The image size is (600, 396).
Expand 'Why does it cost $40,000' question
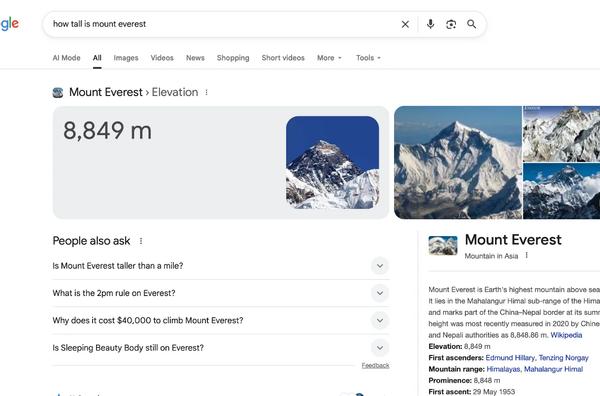point(221,320)
